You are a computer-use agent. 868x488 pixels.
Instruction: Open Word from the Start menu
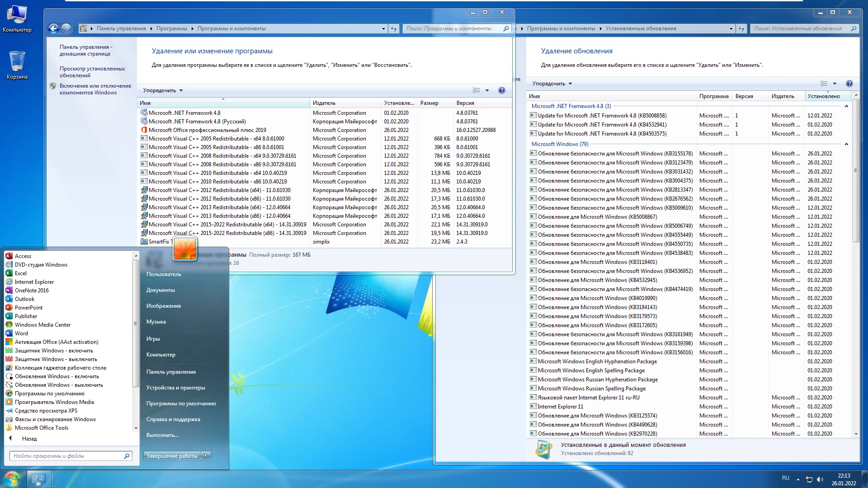[x=21, y=333]
